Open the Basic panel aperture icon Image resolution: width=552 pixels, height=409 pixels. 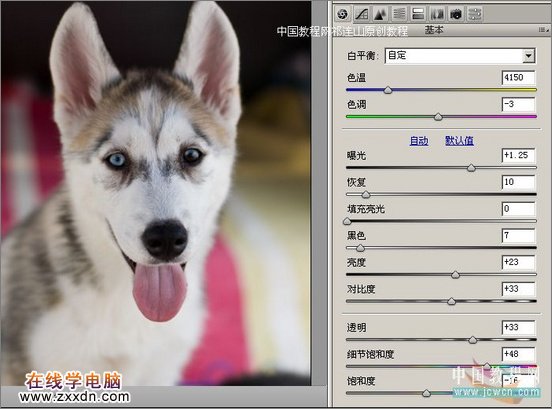(342, 14)
